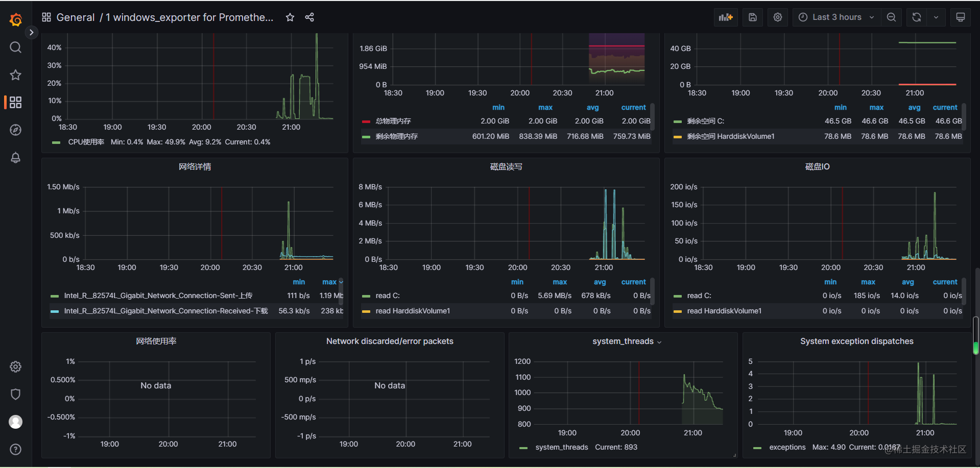This screenshot has height=468, width=980.
Task: Click the Save dashboard icon
Action: (x=752, y=17)
